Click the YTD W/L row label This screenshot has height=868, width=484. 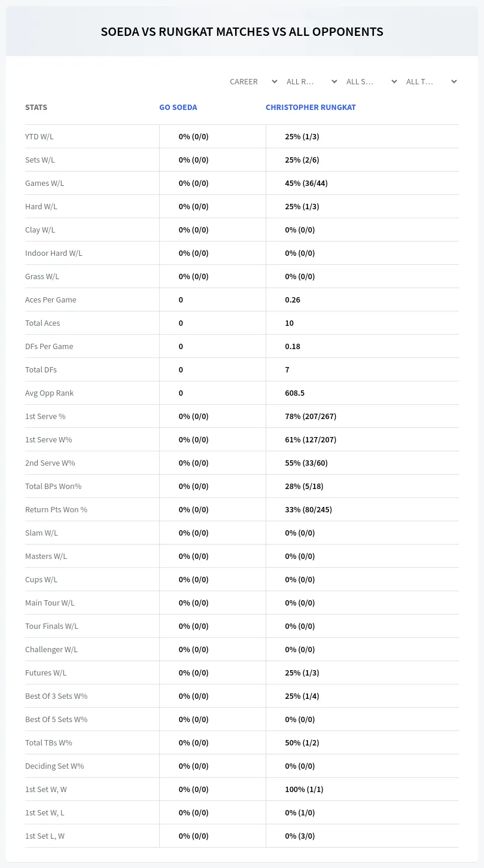[x=39, y=136]
